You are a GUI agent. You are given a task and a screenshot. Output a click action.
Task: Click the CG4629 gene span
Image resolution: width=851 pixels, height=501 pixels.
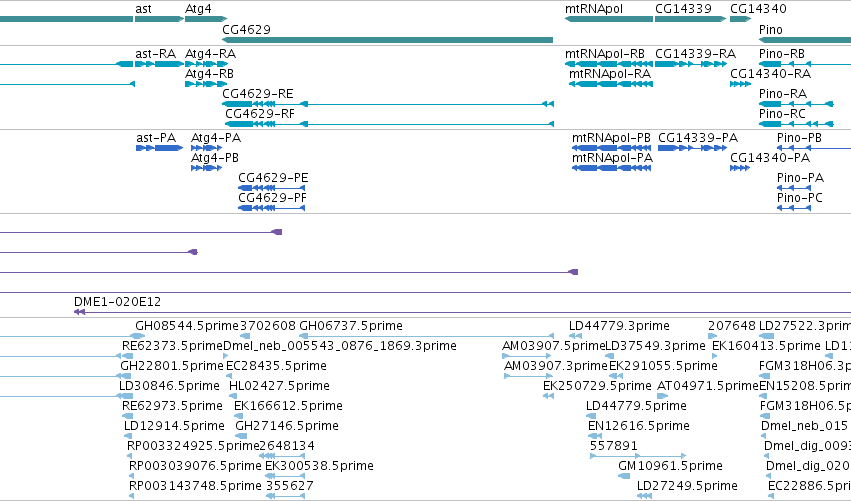pyautogui.click(x=388, y=40)
